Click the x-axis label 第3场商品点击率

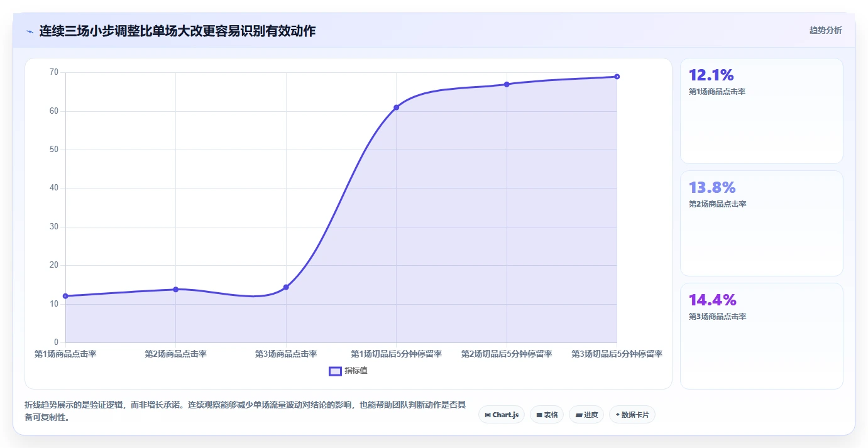tap(286, 354)
